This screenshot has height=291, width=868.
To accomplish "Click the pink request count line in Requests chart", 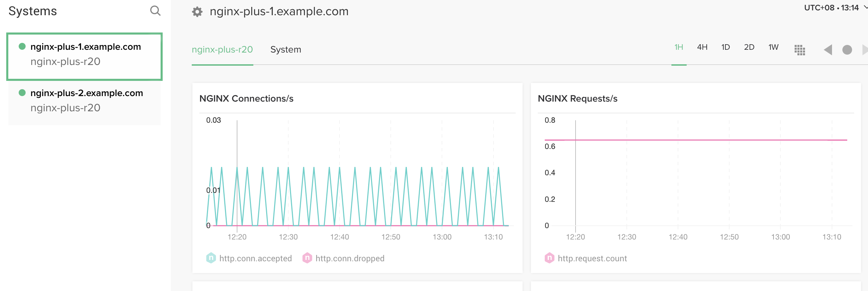I will [696, 140].
